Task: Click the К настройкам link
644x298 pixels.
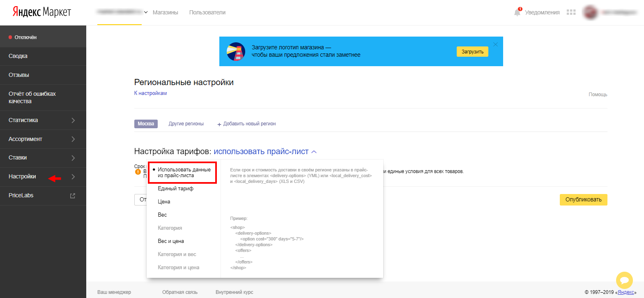Action: (x=150, y=93)
